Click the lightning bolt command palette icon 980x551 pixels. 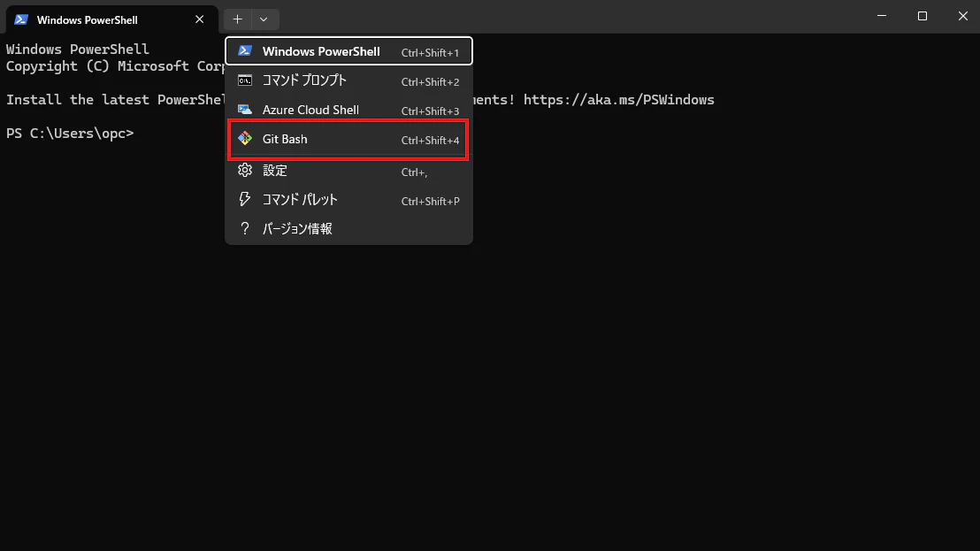click(245, 199)
